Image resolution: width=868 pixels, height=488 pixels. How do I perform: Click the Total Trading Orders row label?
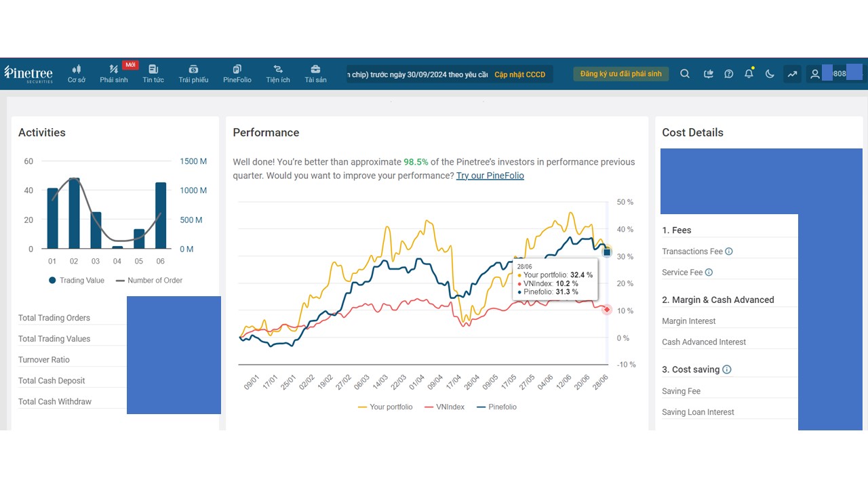coord(54,318)
